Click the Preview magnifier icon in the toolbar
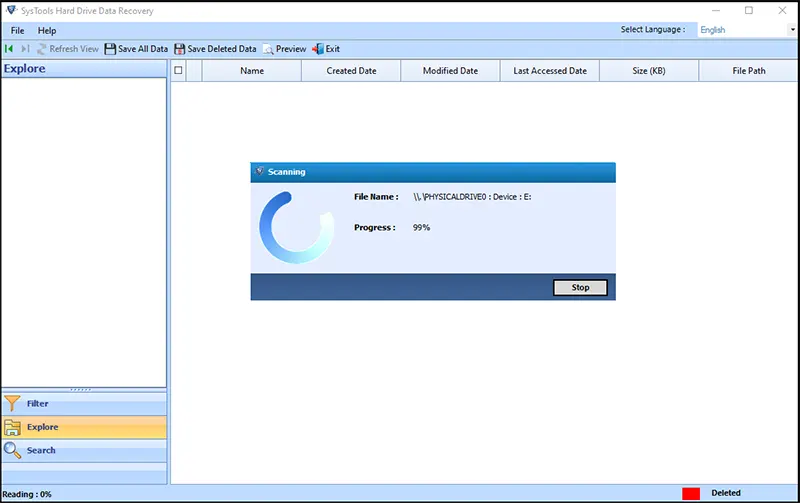Viewport: 800px width, 503px height. [x=268, y=49]
